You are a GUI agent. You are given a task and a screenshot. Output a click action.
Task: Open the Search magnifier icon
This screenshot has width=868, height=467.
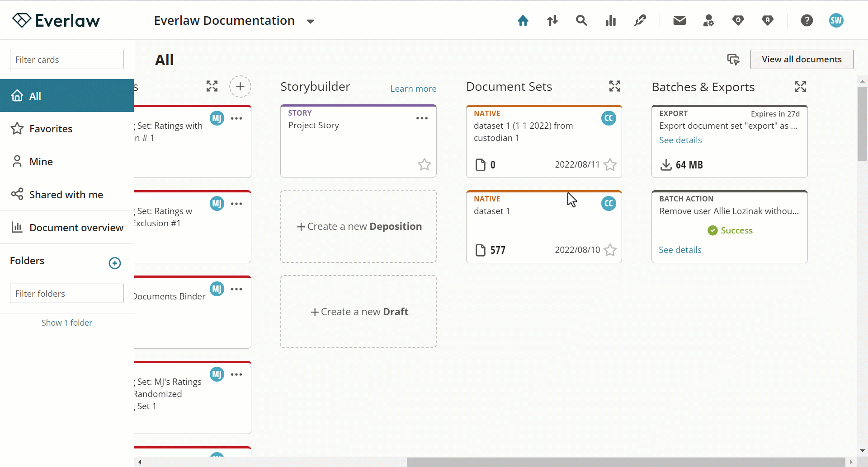[581, 20]
